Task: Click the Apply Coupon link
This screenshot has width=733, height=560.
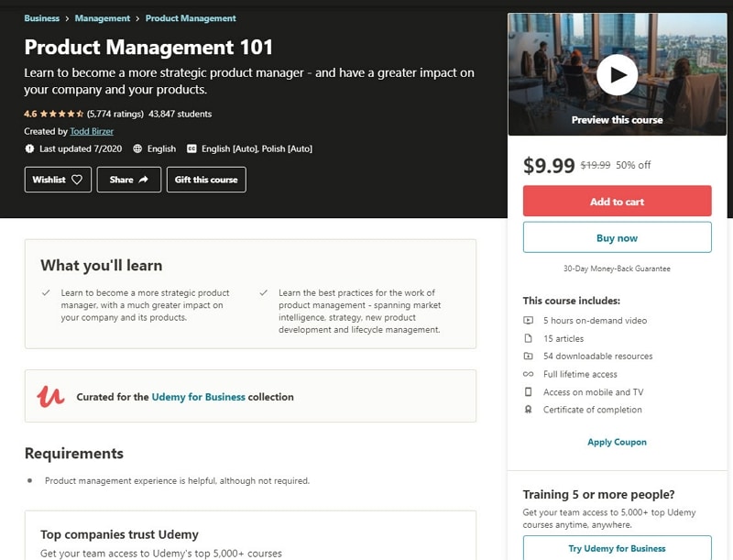Action: click(617, 442)
